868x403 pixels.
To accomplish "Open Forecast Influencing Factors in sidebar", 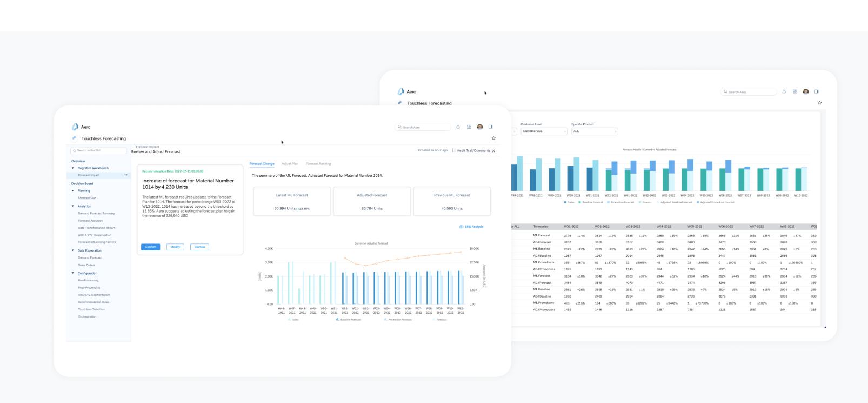I will (x=97, y=242).
